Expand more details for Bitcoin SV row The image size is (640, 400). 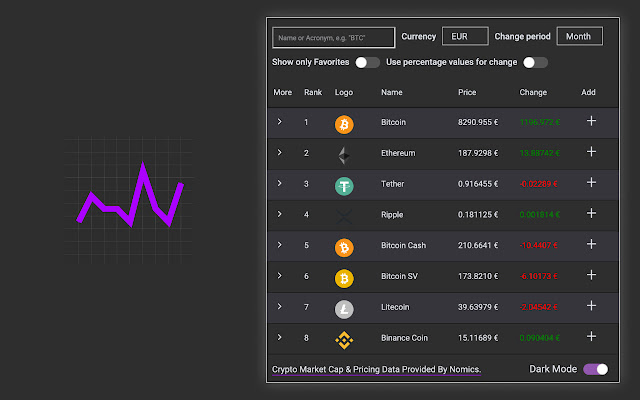(280, 276)
